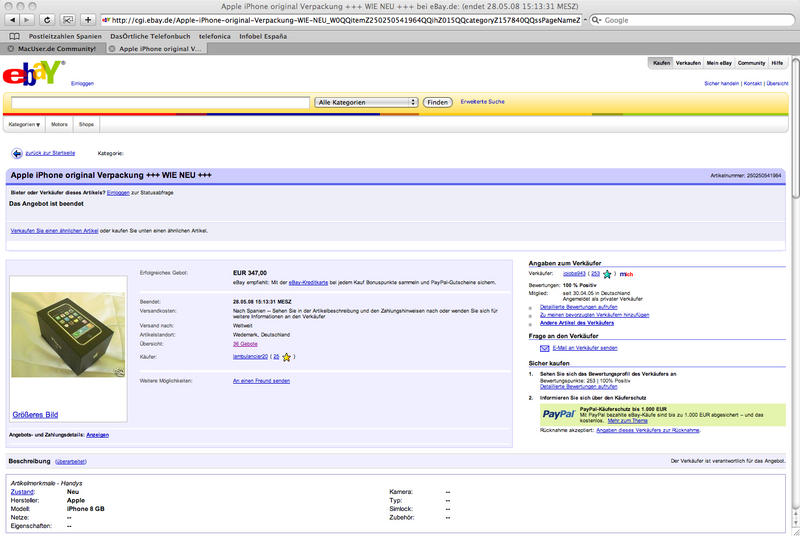Open Erweiterte Suche link
This screenshot has height=536, width=800.
pos(482,102)
